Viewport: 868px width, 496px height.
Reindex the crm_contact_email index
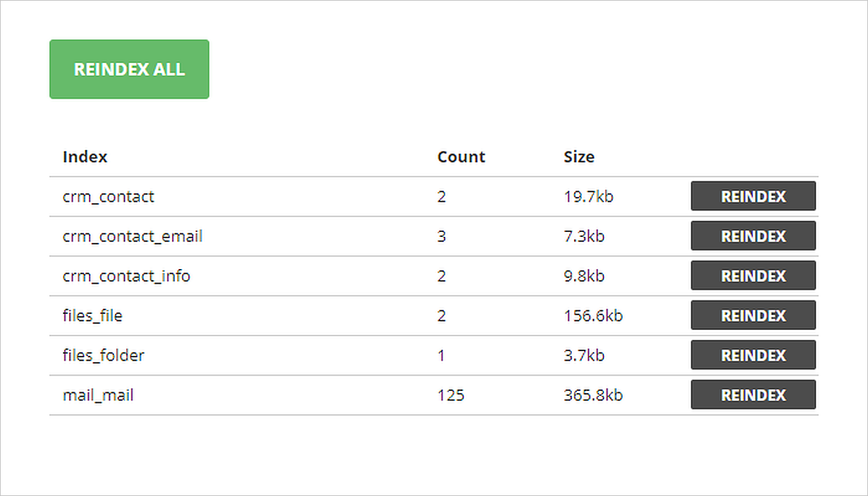pos(753,236)
